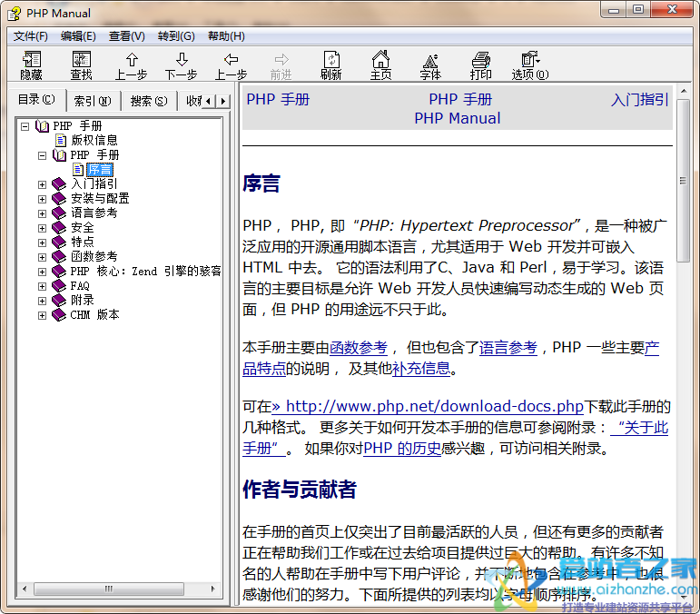
Task: Click the book icon beside FAQ
Action: pyautogui.click(x=59, y=286)
